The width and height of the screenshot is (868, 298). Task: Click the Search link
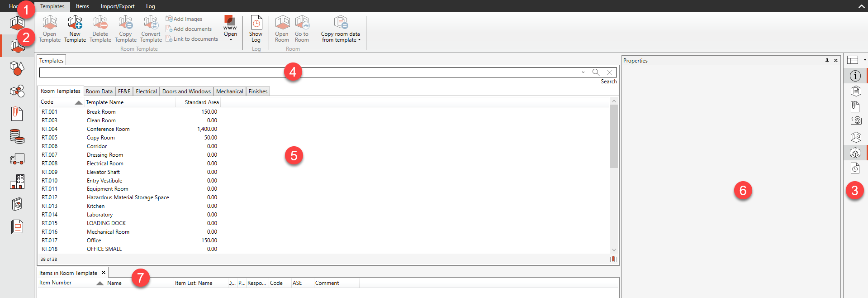pyautogui.click(x=608, y=82)
